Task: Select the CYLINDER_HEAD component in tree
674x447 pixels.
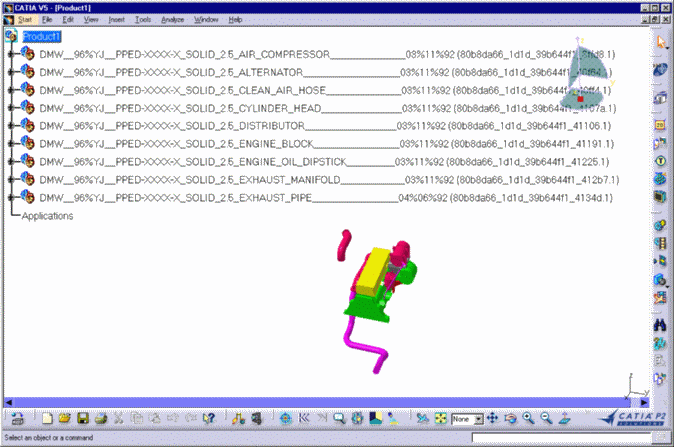Action: 280,108
